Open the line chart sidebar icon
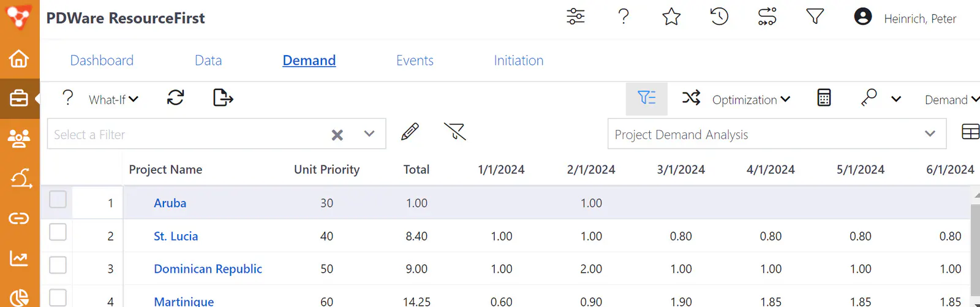This screenshot has width=980, height=307. click(x=19, y=259)
